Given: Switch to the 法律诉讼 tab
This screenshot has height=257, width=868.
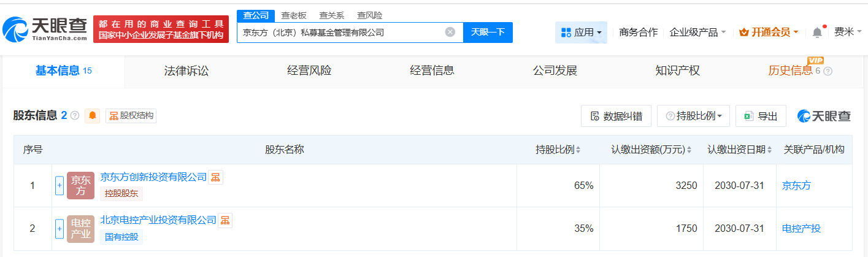Looking at the screenshot, I should [186, 71].
